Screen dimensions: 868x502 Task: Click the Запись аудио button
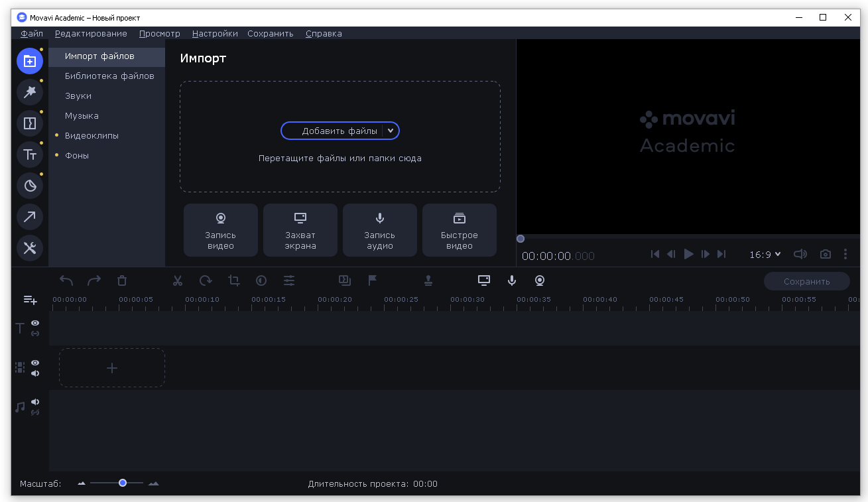[380, 230]
